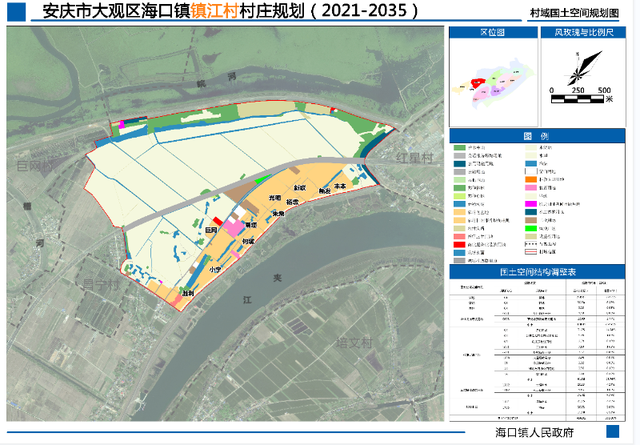Click the brown swatch in the legend
640x445 pixels.
click(x=531, y=220)
